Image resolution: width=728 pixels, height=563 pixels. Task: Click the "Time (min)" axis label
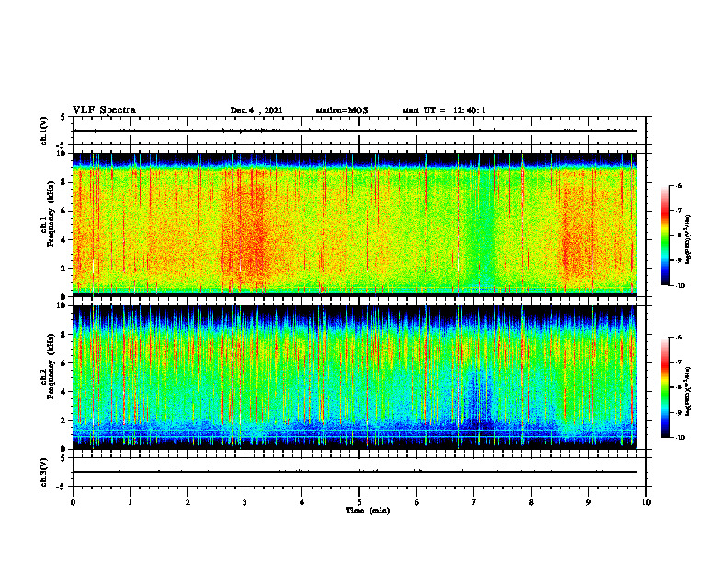point(368,511)
